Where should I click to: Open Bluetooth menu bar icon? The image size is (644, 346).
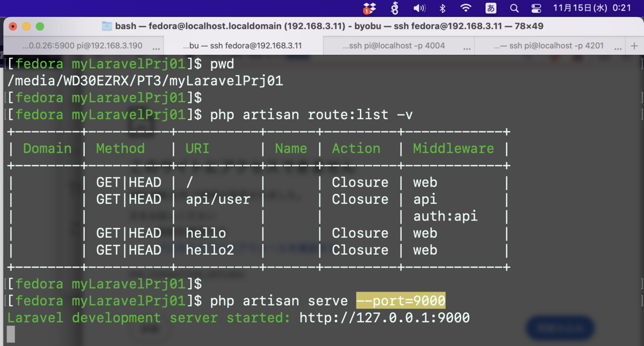pyautogui.click(x=443, y=8)
